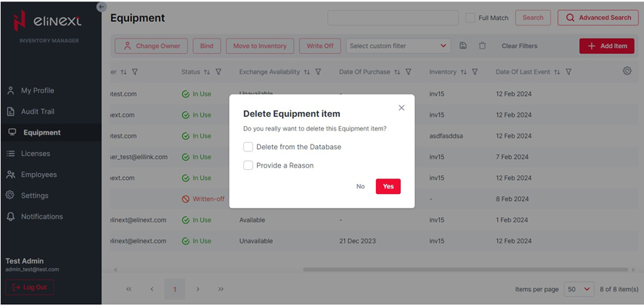
Task: Select page 1 in pagination
Action: click(175, 289)
